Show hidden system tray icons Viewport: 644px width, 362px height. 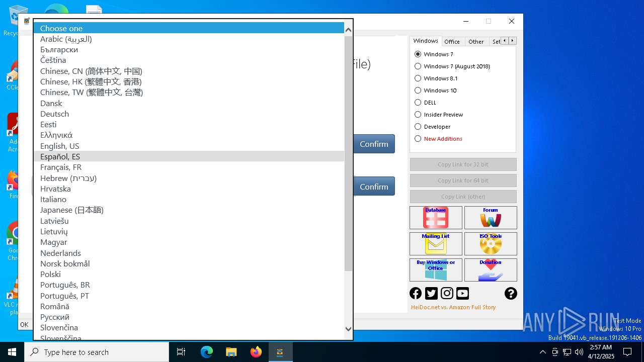(x=542, y=352)
